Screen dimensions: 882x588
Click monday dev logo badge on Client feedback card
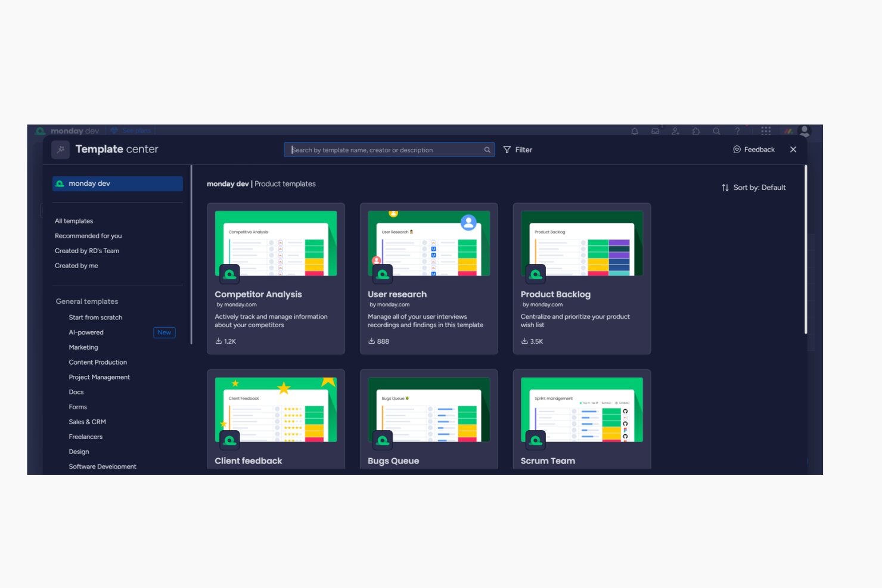point(229,440)
